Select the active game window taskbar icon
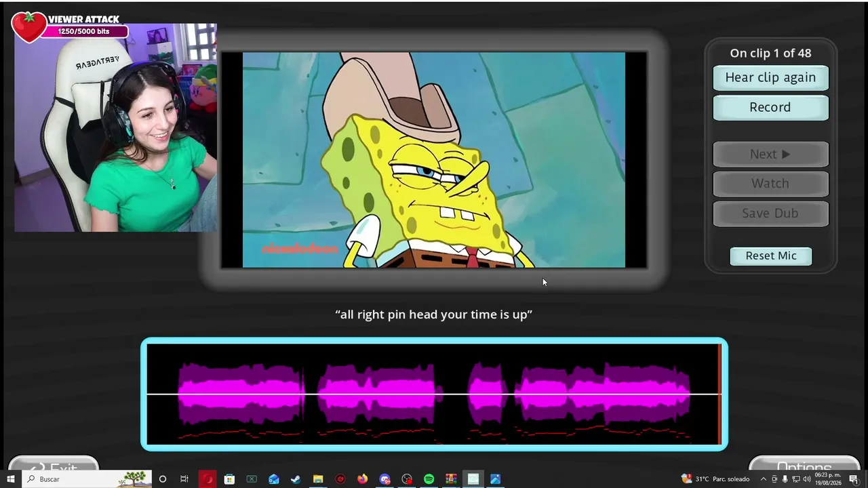 [473, 479]
